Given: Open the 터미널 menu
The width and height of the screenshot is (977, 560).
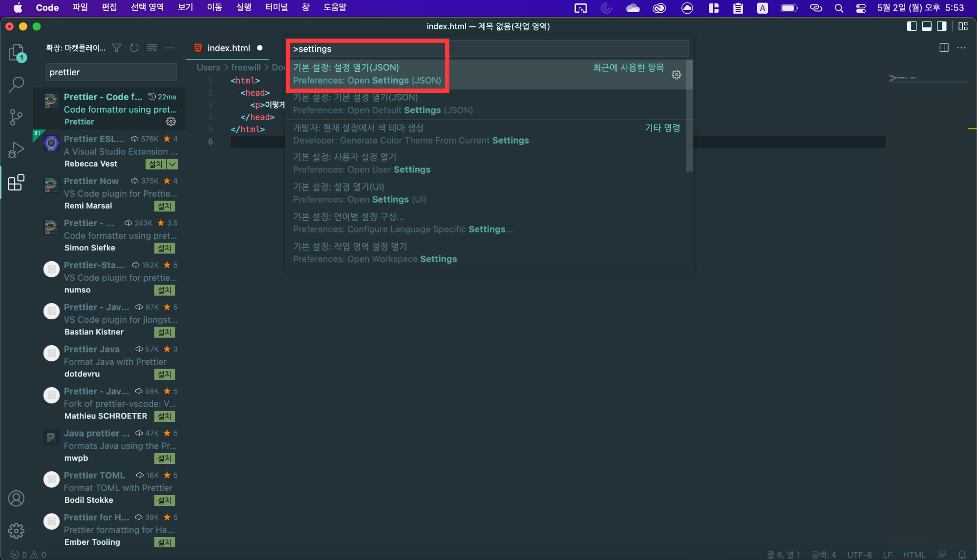Looking at the screenshot, I should tap(276, 7).
